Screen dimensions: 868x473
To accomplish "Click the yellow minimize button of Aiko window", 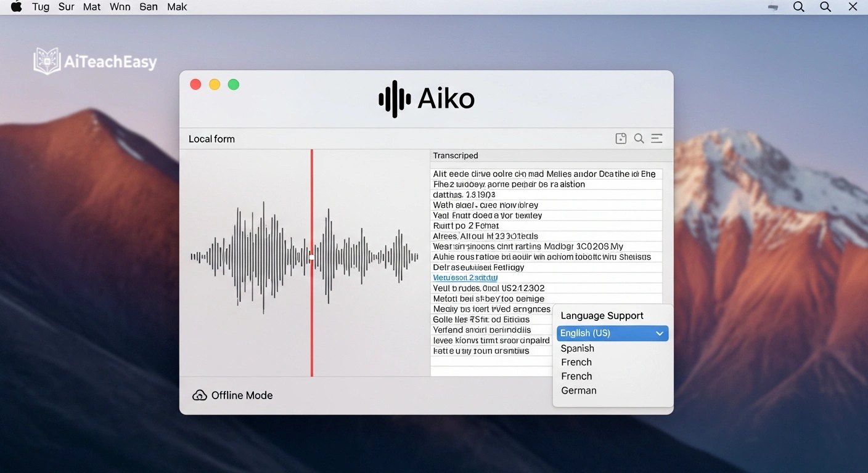I will click(215, 84).
